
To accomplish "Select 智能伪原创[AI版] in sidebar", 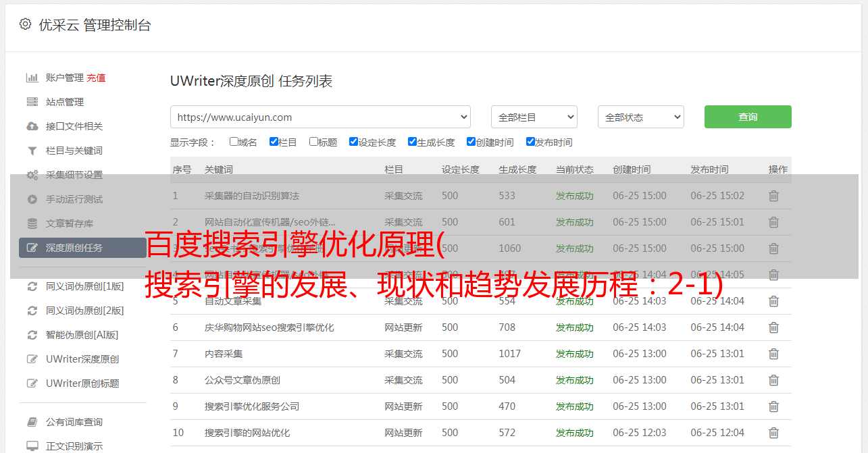I will coord(82,335).
